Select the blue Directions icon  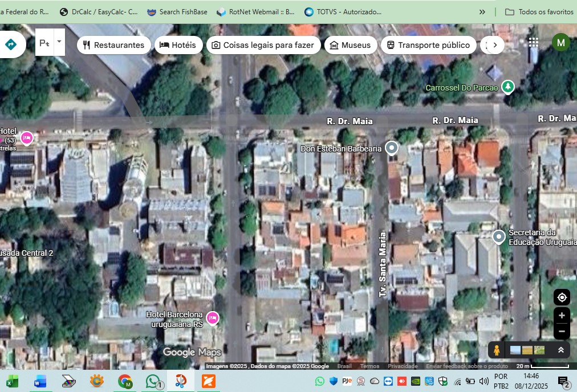(x=10, y=43)
